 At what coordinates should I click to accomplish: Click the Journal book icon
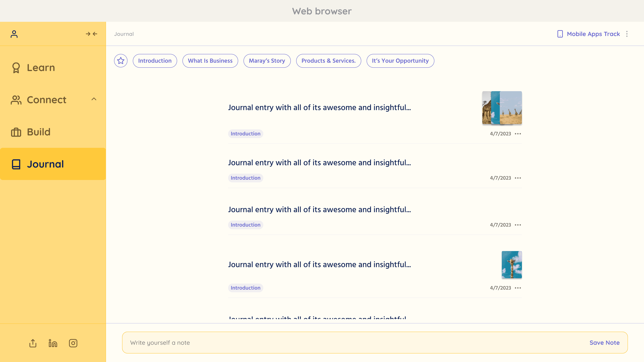[x=16, y=164]
